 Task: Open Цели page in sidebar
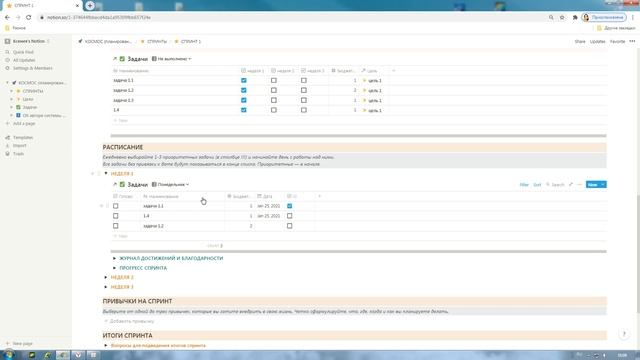28,99
